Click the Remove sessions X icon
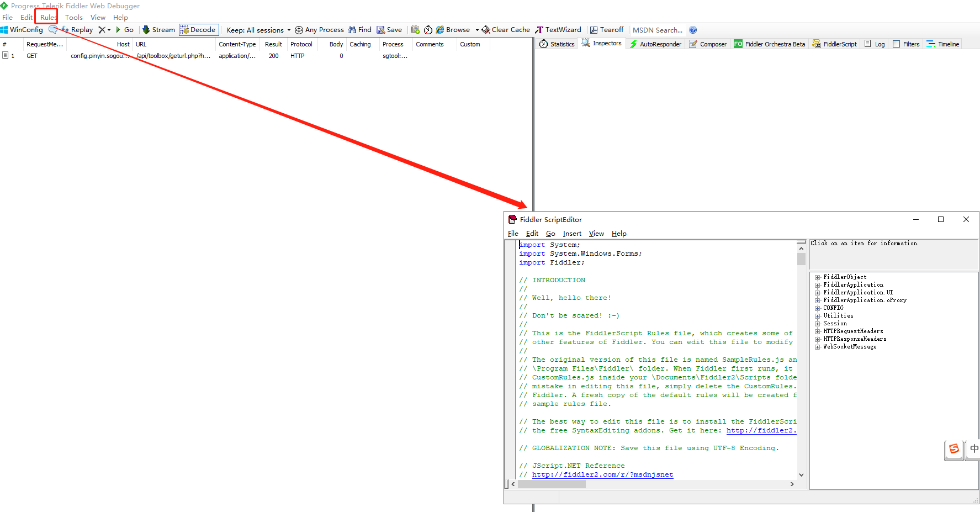This screenshot has width=980, height=512. click(102, 30)
